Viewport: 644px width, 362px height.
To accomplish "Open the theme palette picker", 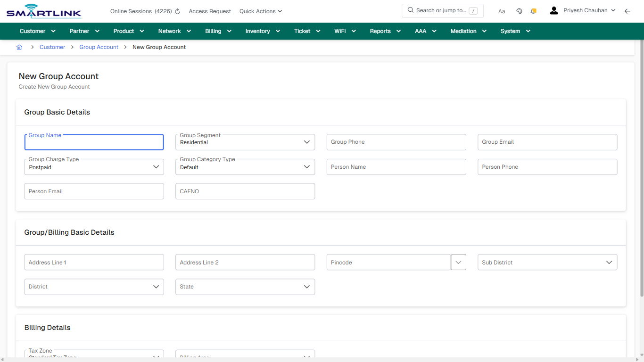I will (519, 11).
